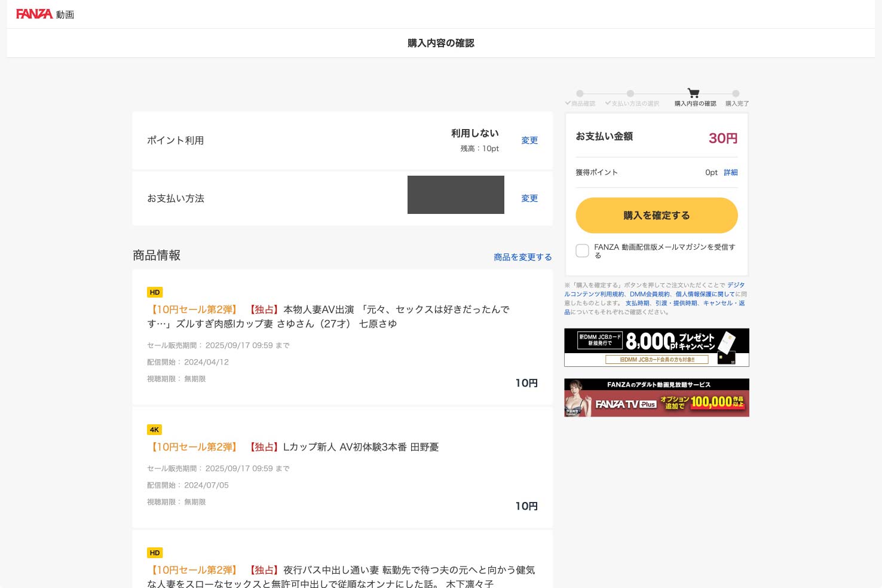This screenshot has width=882, height=588.
Task: Click the 0pt earned points value
Action: (711, 172)
